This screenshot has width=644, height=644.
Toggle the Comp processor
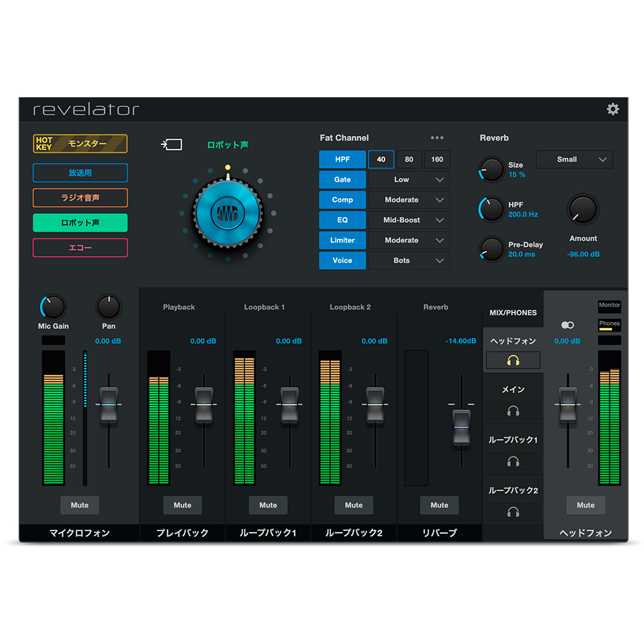342,200
